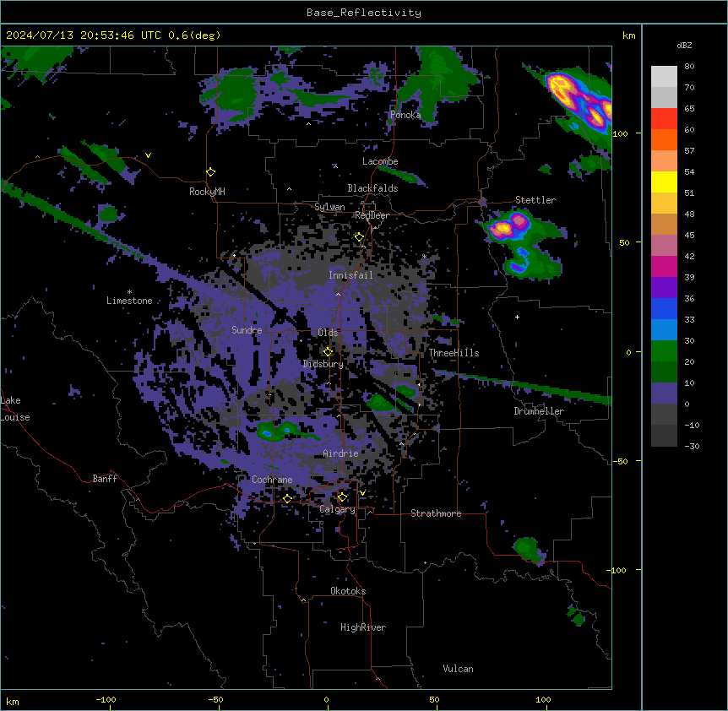Click the Strathmore city label

(x=436, y=513)
